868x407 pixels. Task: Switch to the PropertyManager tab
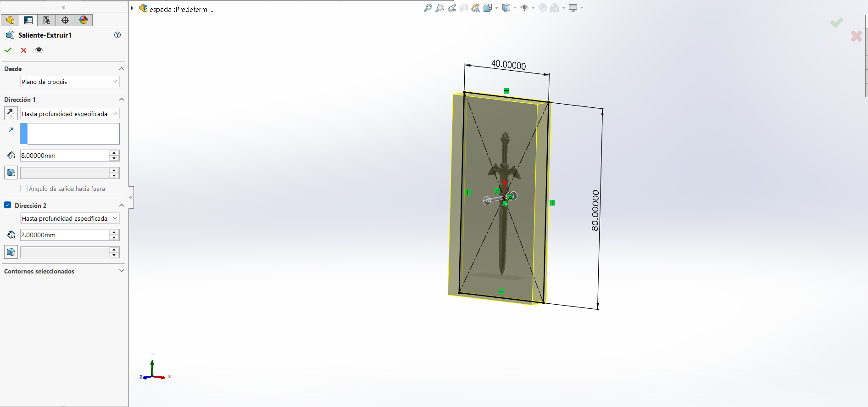coord(28,20)
